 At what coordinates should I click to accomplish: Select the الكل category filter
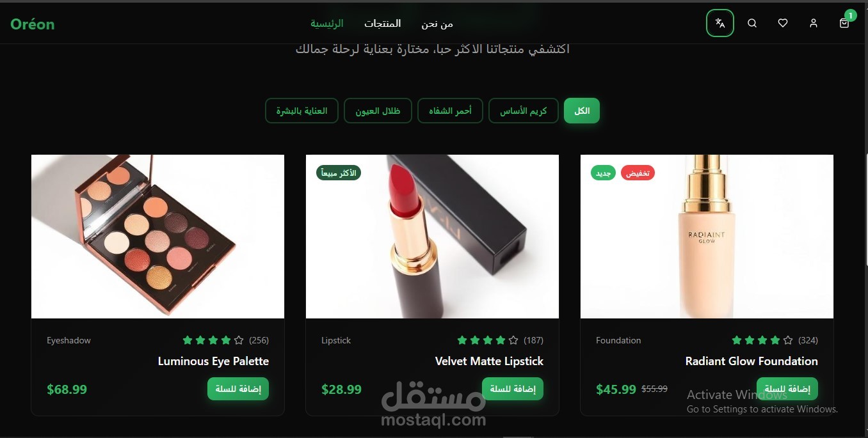(x=582, y=111)
